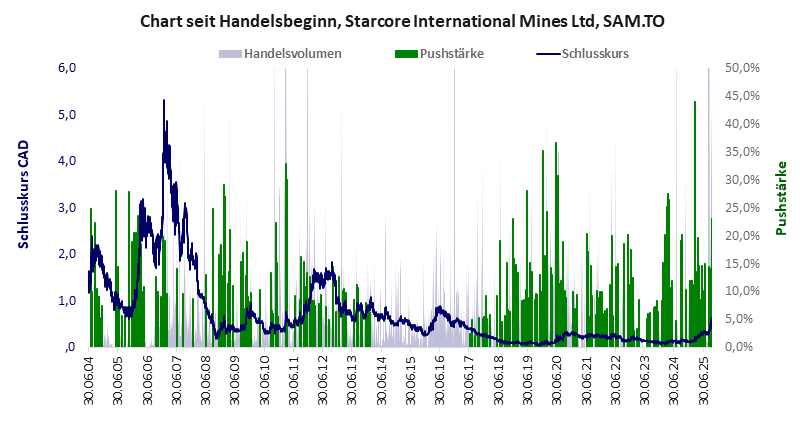This screenshot has height=428, width=806.
Task: Click the 25,0% label on right axis
Action: click(x=741, y=207)
